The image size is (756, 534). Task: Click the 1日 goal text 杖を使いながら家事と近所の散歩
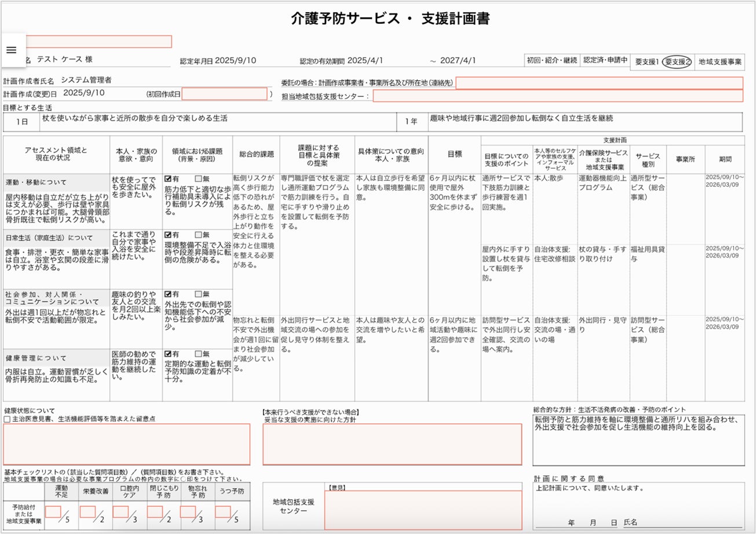134,118
